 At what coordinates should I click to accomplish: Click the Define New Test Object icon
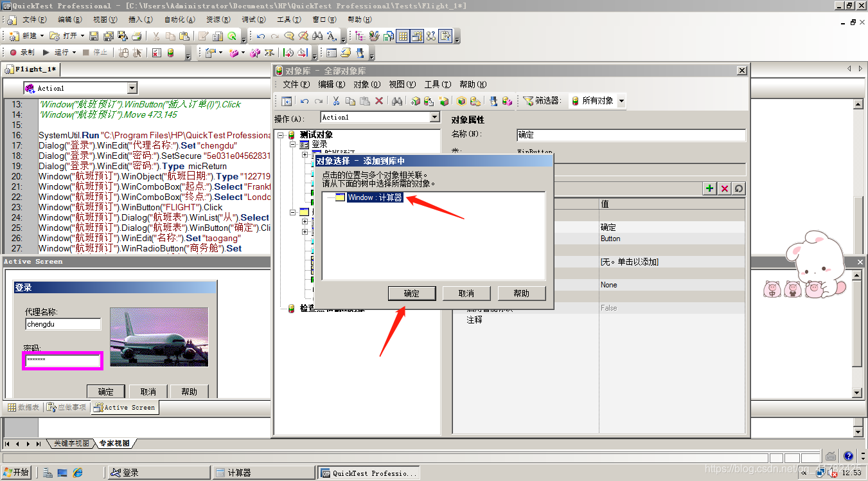pos(444,101)
